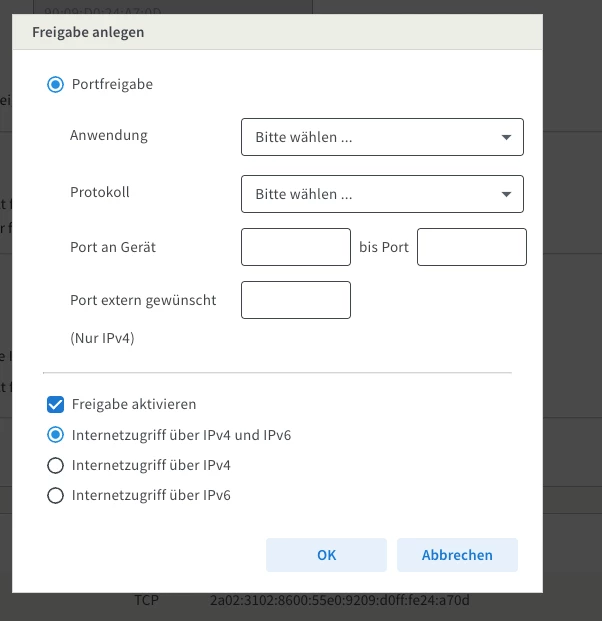Image resolution: width=602 pixels, height=621 pixels.
Task: Toggle the Freigabe aktivieren checkbox
Action: click(56, 405)
